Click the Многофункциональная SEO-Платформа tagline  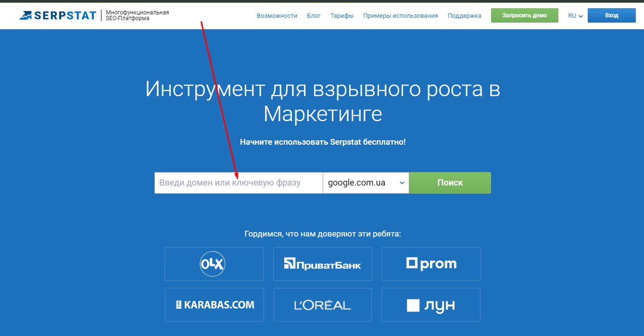click(x=137, y=15)
